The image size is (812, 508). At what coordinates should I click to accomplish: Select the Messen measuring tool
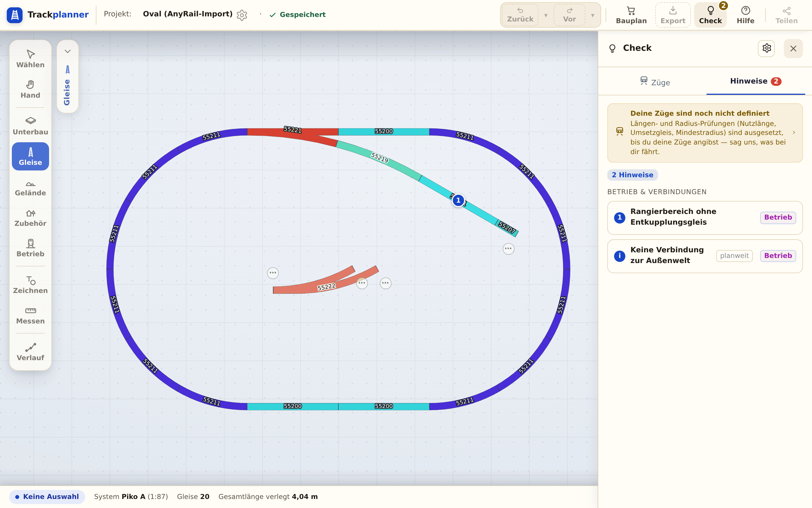[30, 315]
